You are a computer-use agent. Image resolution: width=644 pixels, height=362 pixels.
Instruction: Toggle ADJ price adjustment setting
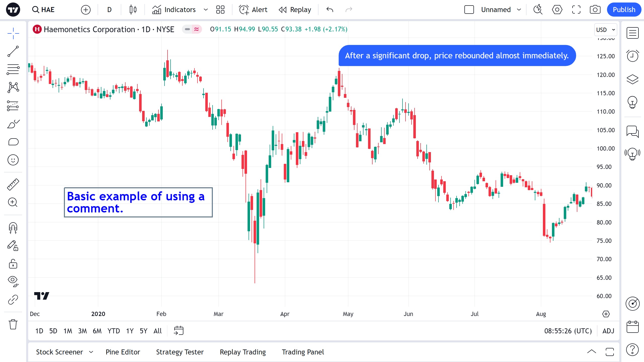[608, 331]
